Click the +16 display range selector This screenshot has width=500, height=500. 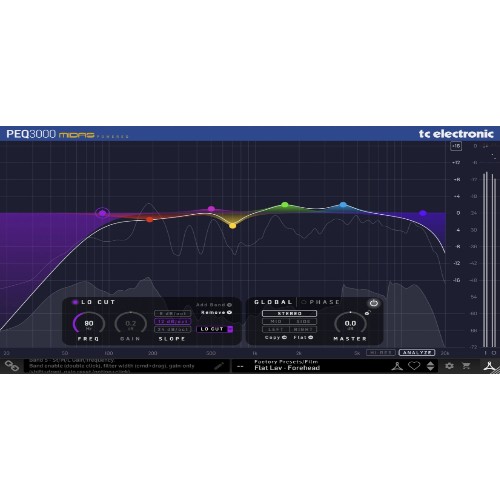point(456,146)
